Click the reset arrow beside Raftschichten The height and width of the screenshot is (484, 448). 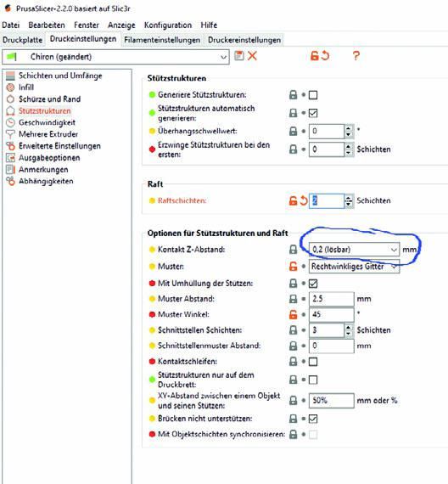[304, 200]
